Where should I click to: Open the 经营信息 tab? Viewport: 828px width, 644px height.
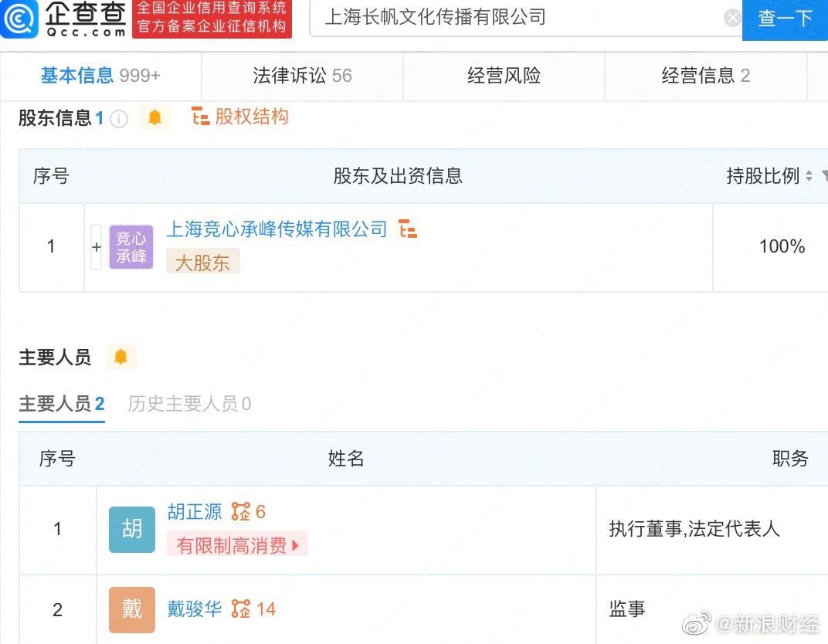pos(705,76)
